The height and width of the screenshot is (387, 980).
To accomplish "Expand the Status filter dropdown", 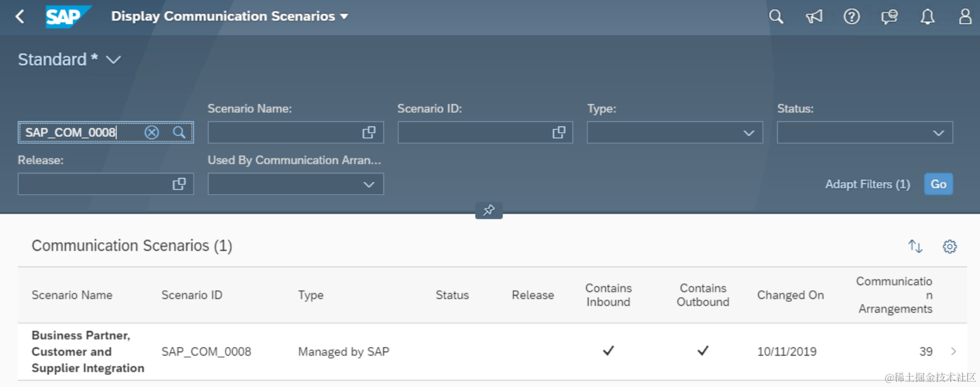I will [938, 133].
